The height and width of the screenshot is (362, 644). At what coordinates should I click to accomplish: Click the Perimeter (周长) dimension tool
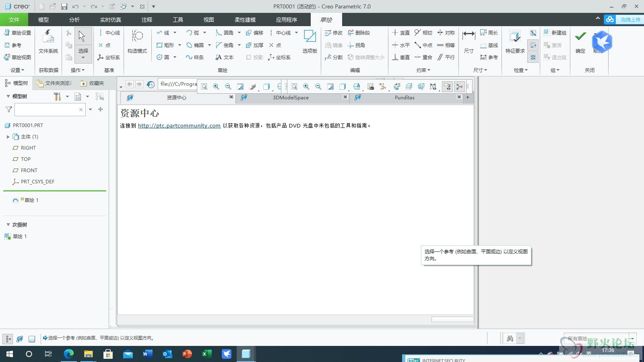pos(489,33)
